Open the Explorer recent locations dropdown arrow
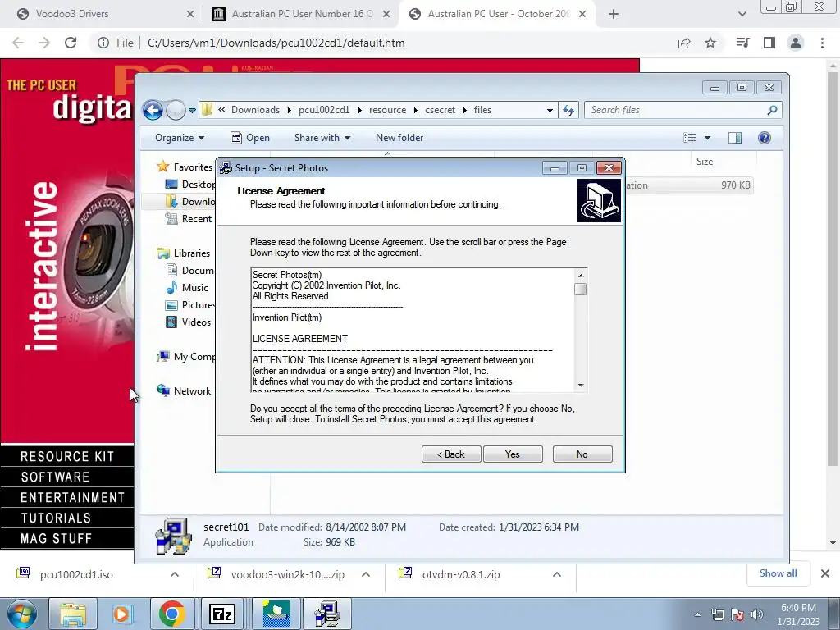Image resolution: width=840 pixels, height=630 pixels. click(192, 111)
